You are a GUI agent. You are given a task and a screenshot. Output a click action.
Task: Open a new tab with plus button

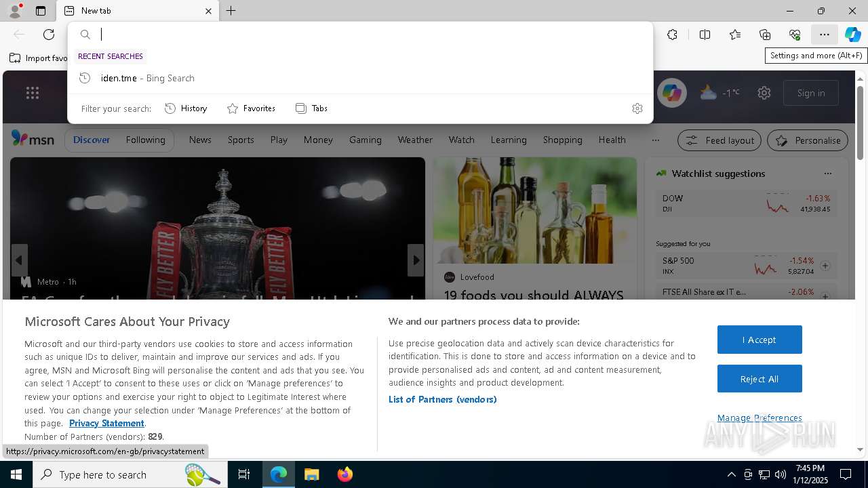tap(231, 11)
